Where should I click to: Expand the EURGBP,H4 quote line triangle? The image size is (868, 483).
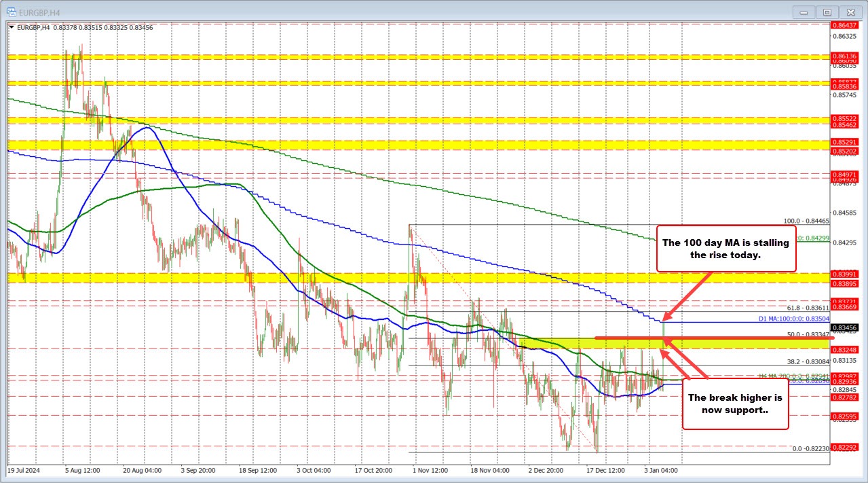[12, 26]
